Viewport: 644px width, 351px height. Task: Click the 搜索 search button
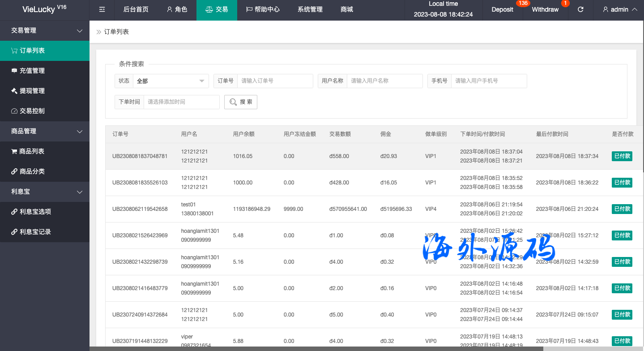point(241,102)
